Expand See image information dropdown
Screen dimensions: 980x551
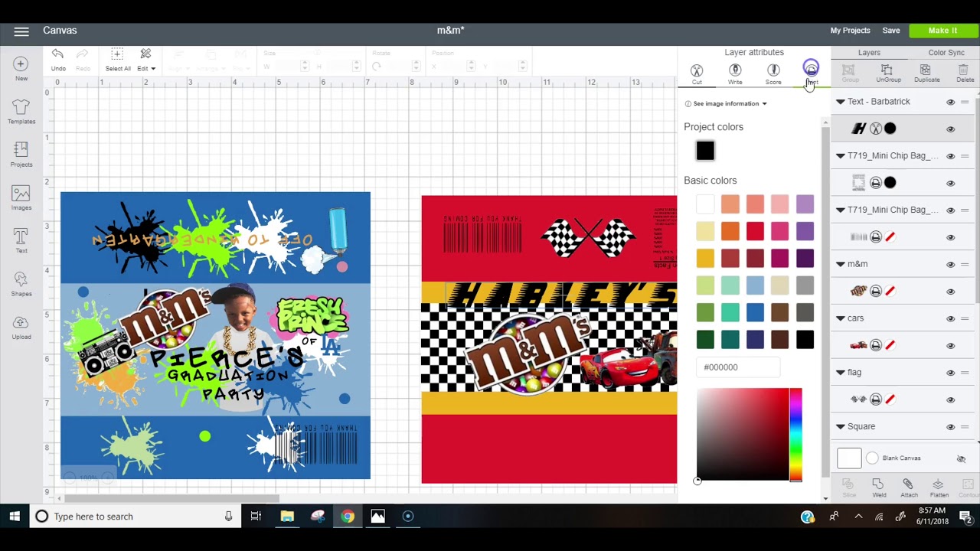click(x=726, y=104)
